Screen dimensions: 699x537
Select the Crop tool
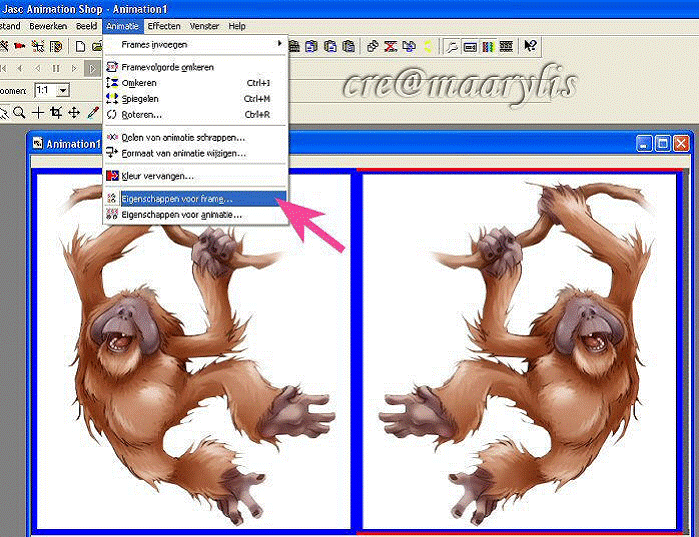pos(56,112)
